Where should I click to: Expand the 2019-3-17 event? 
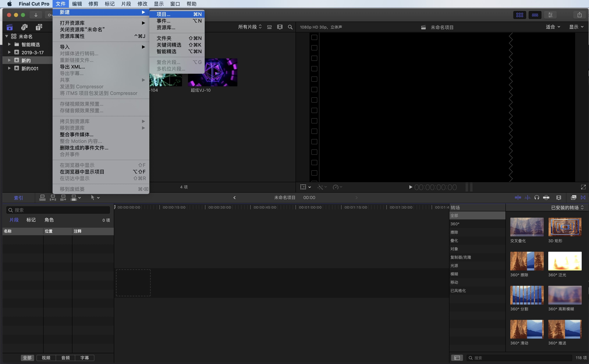[x=9, y=52]
